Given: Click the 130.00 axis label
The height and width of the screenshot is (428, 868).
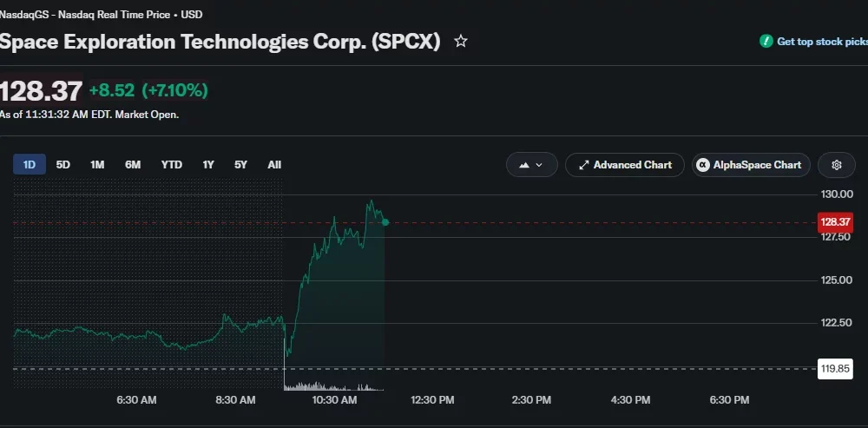Looking at the screenshot, I should (837, 194).
